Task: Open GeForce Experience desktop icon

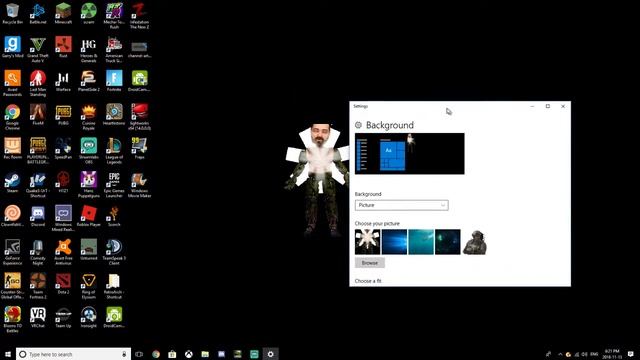Action: [x=12, y=252]
